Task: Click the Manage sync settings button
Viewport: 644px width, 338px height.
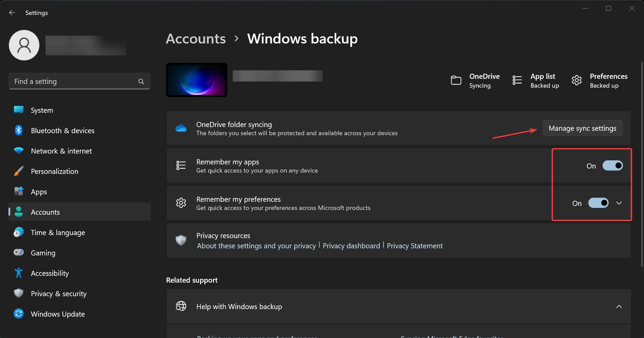Action: 582,128
